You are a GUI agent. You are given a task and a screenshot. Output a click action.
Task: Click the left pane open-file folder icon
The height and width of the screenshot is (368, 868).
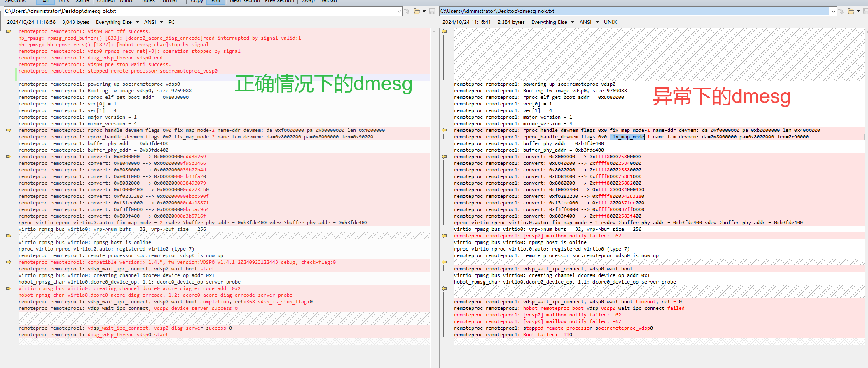[417, 11]
